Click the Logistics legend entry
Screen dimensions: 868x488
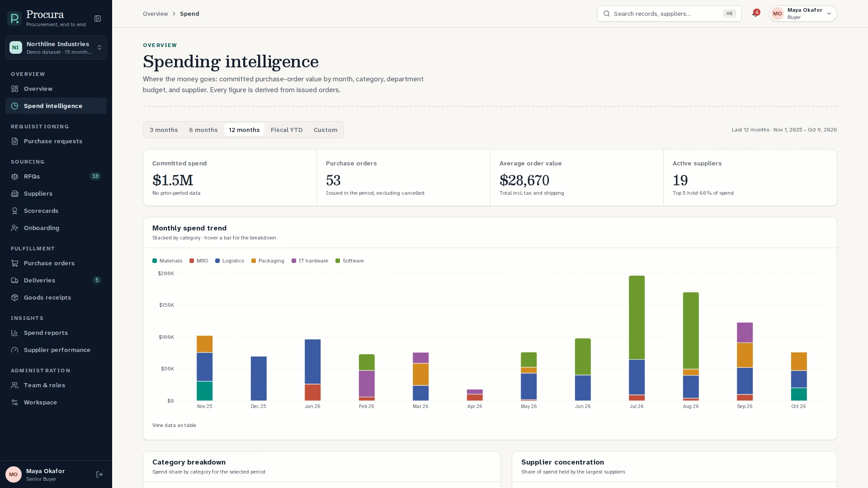(x=230, y=261)
